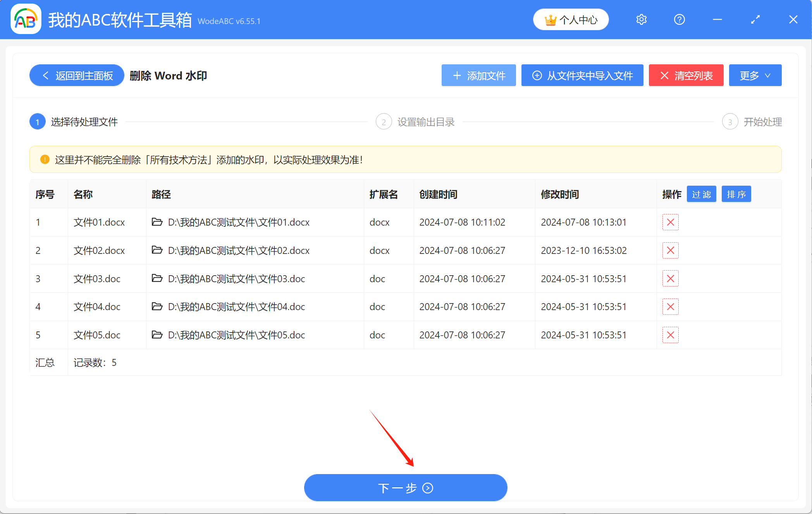Click the folder icon beside 文件02.docx path

(157, 250)
